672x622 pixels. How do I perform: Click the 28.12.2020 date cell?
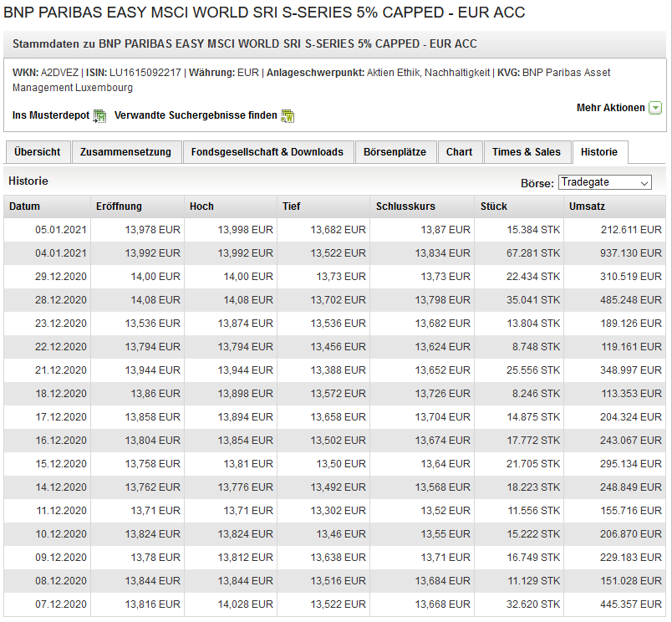pos(61,300)
